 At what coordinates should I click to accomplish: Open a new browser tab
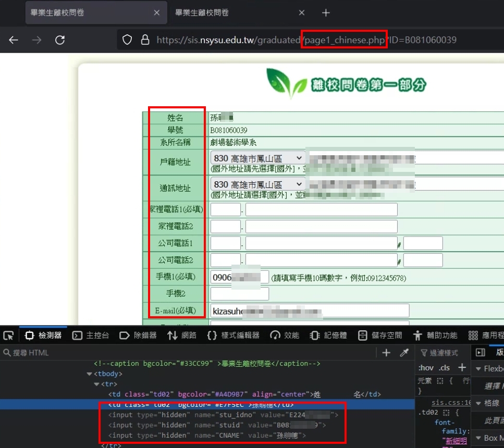[x=326, y=13]
